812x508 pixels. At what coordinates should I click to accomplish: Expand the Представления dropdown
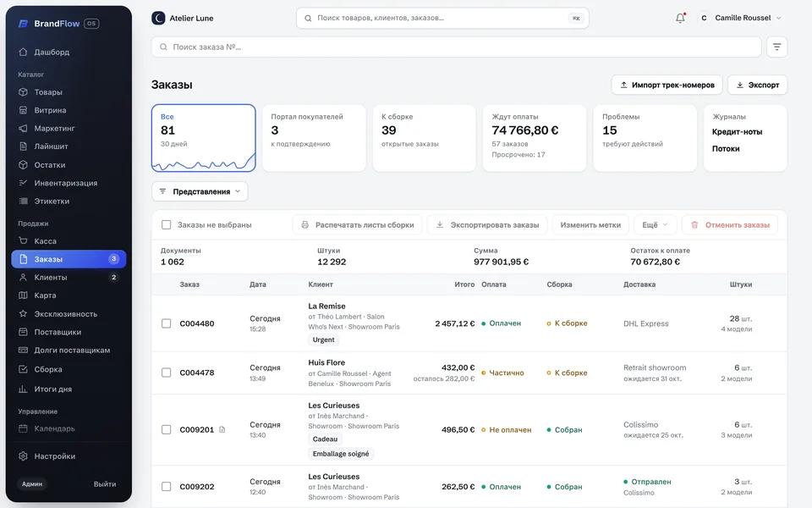[200, 191]
